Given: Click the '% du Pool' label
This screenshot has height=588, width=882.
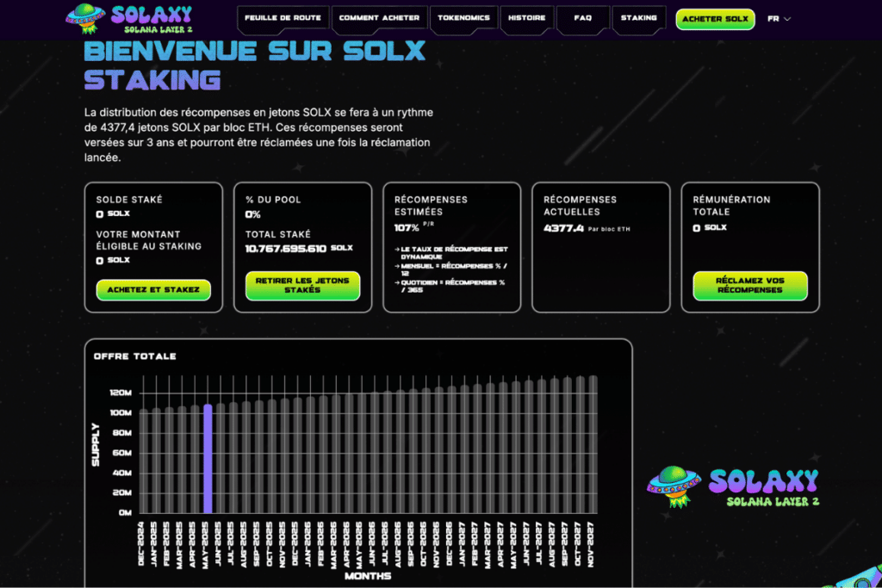Looking at the screenshot, I should coord(273,200).
